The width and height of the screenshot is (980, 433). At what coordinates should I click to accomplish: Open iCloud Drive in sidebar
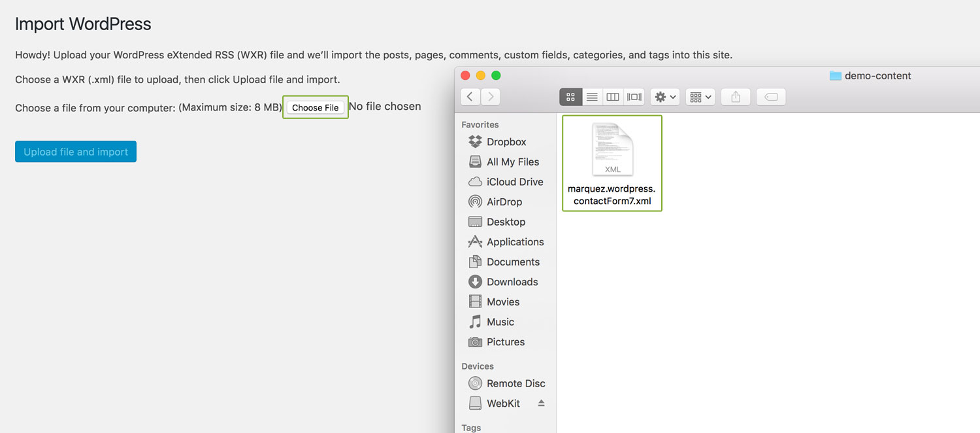pyautogui.click(x=505, y=182)
